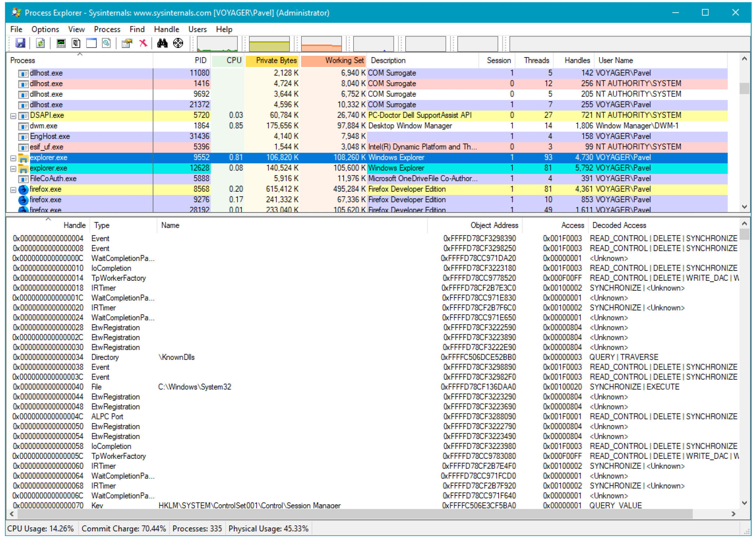Click the handle pane horizontal scrollbar thumb
Screen dimensions: 756x541
point(355,514)
